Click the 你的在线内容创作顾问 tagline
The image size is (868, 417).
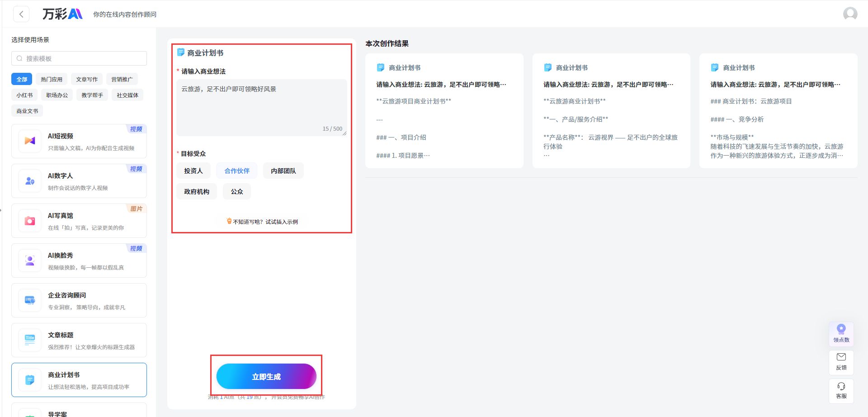[125, 14]
